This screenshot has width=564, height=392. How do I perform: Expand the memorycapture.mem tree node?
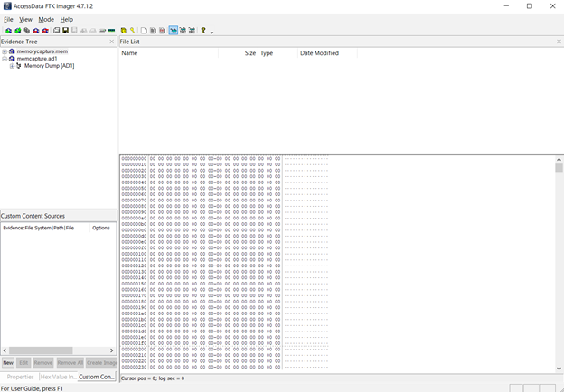(x=5, y=51)
